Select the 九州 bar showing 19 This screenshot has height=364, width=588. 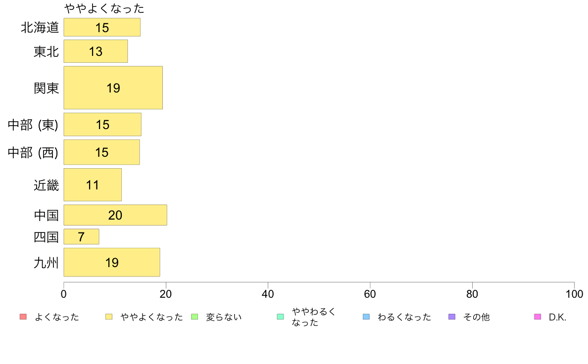(x=112, y=263)
